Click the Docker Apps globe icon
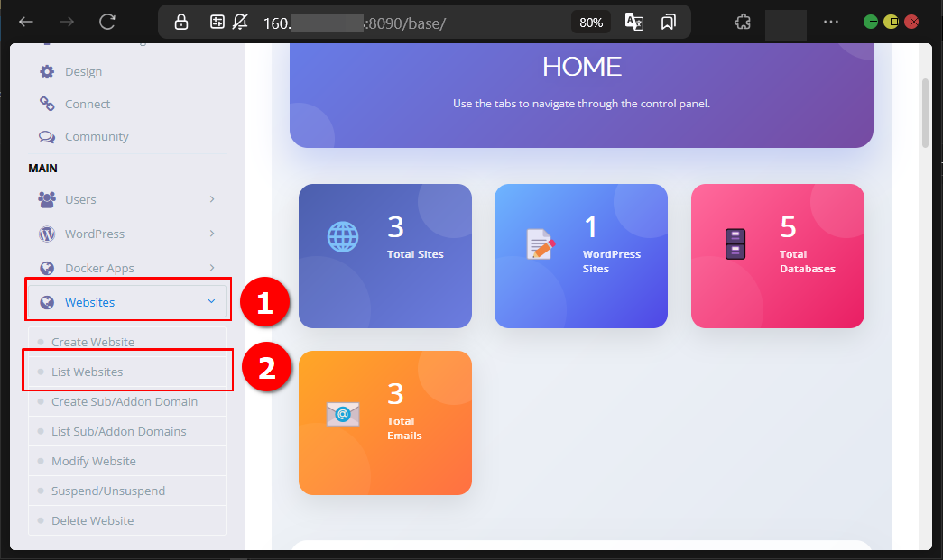943x560 pixels. tap(47, 268)
